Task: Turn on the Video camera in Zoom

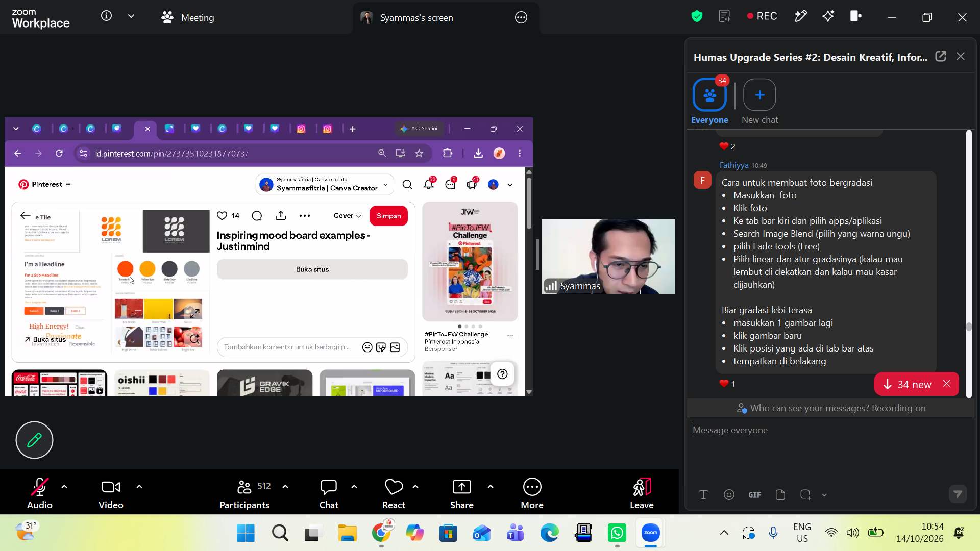Action: [111, 493]
